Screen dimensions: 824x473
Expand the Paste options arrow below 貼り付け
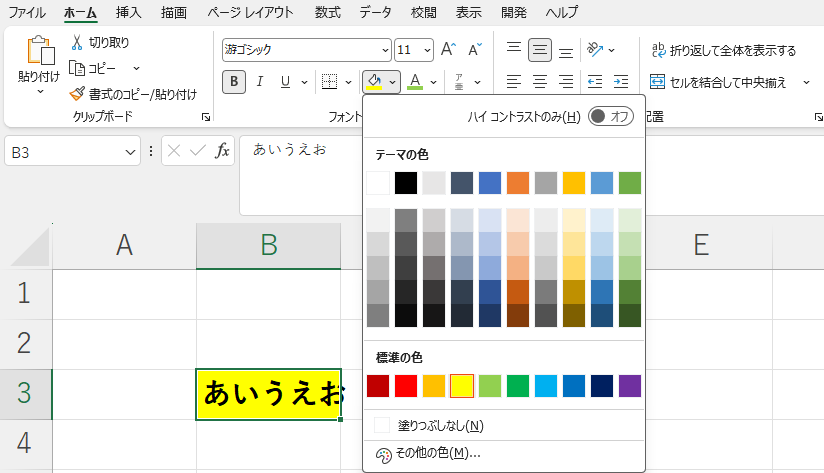40,92
